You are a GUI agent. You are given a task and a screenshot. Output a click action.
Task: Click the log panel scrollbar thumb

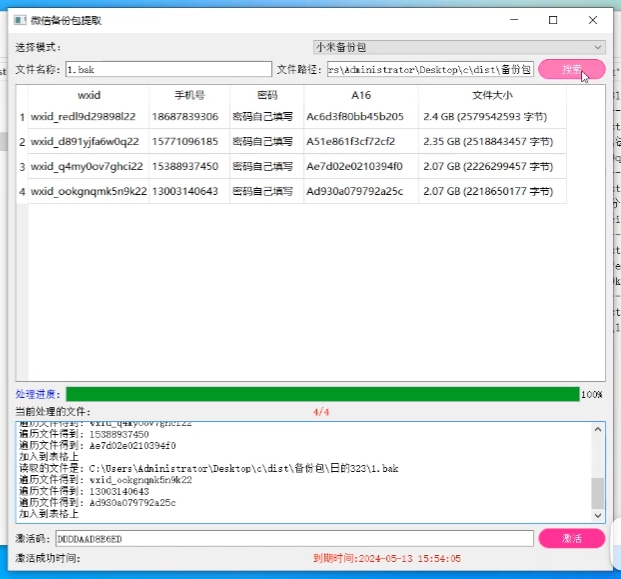click(598, 493)
